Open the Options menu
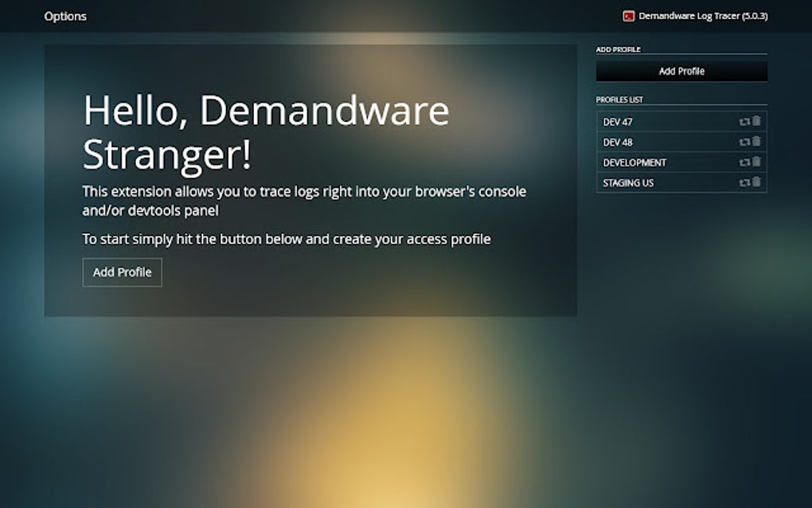The width and height of the screenshot is (812, 508). (65, 16)
